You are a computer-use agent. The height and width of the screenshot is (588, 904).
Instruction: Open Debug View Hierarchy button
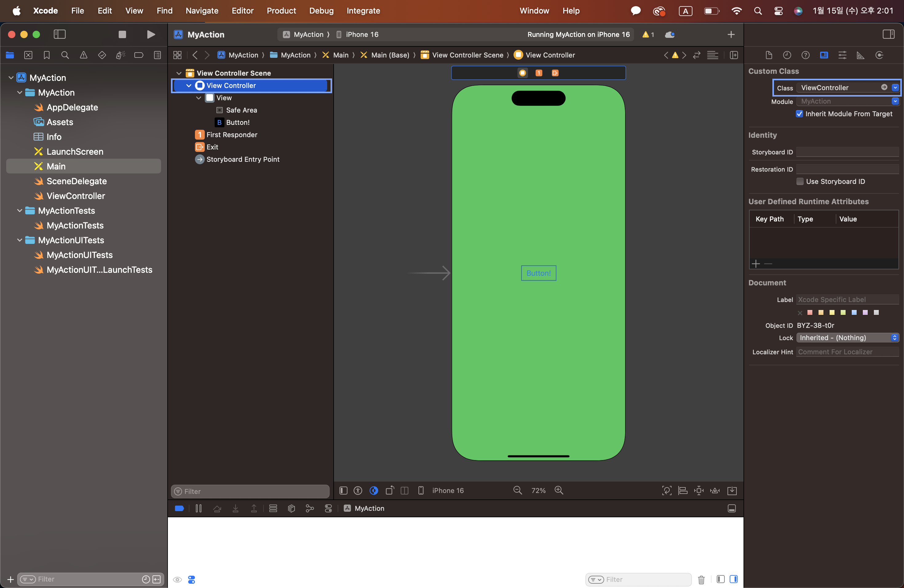coord(291,508)
